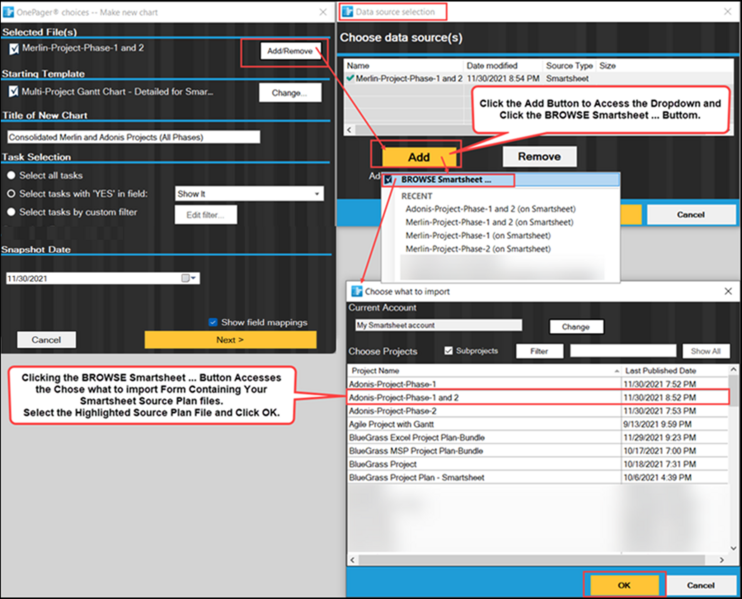This screenshot has width=742, height=599.
Task: Click the Edit filter... button
Action: [206, 215]
